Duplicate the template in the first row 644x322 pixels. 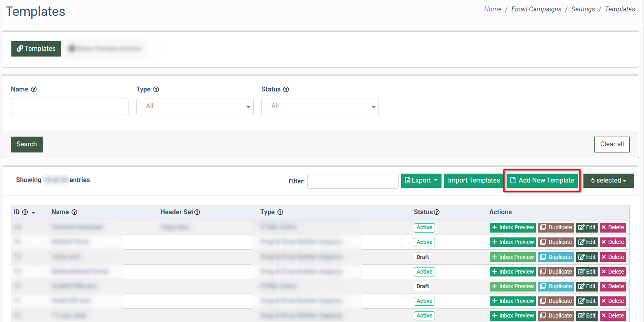tap(556, 228)
